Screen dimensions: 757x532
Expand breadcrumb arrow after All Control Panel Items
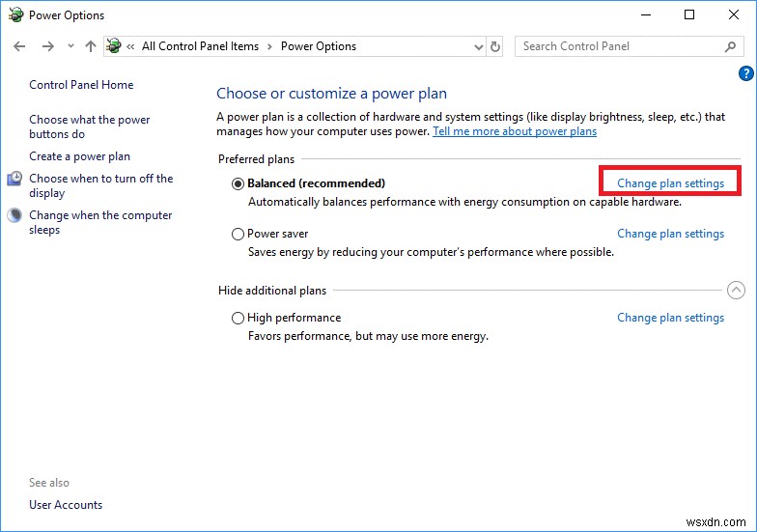(270, 46)
